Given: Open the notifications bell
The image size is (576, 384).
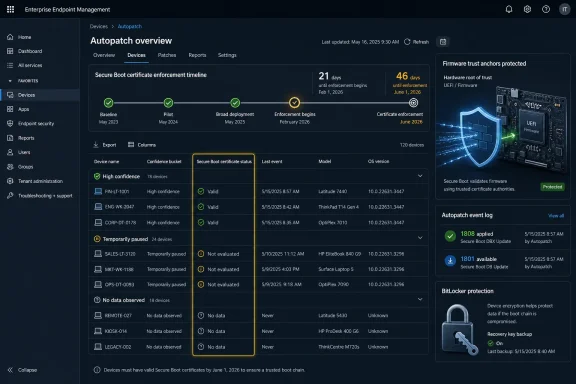Looking at the screenshot, I should (509, 9).
